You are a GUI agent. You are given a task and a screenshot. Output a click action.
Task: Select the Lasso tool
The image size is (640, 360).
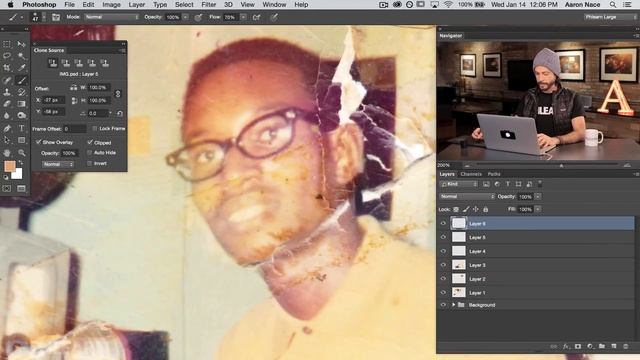[x=7, y=56]
